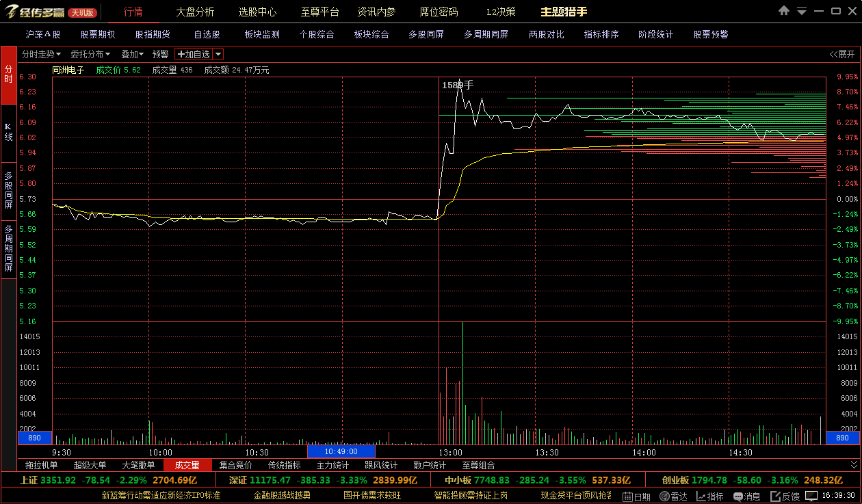Open the arrow next to 加自选
The height and width of the screenshot is (504, 862).
[x=218, y=54]
